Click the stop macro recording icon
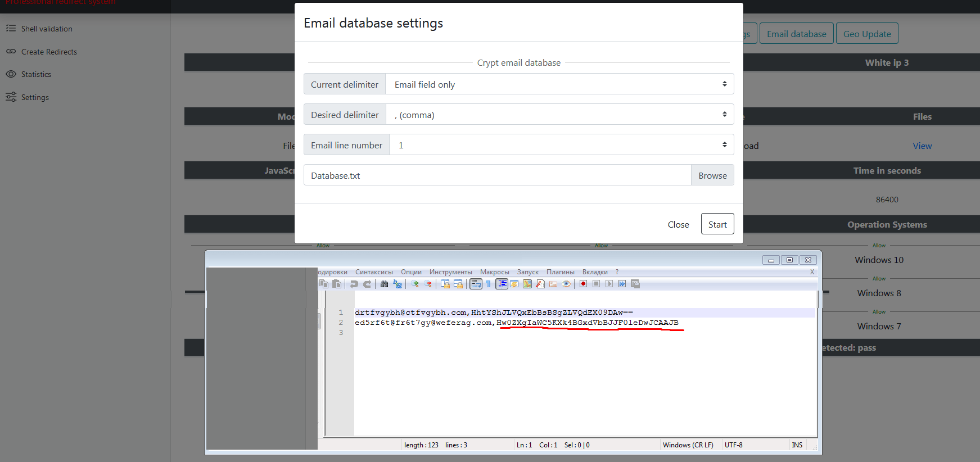The width and height of the screenshot is (980, 462). pos(597,284)
